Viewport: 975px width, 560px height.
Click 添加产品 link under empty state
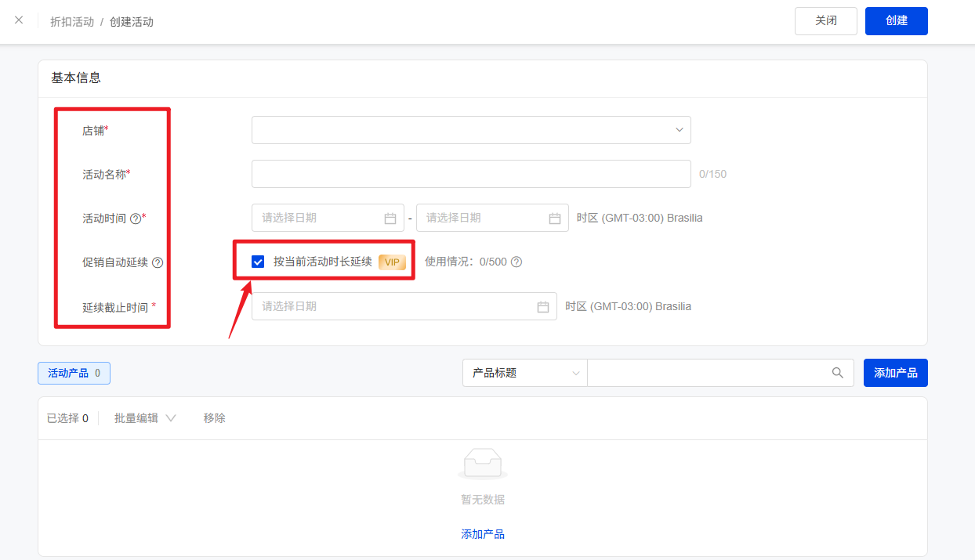click(483, 534)
